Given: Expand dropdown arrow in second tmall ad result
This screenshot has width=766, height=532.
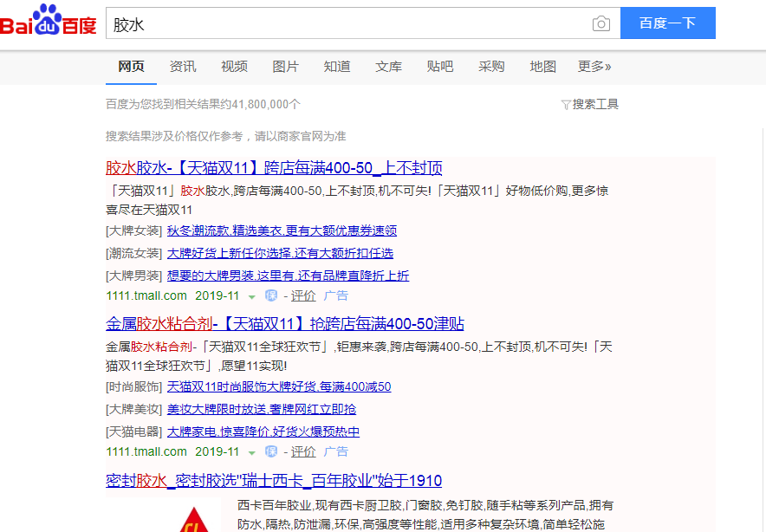Looking at the screenshot, I should [x=251, y=453].
